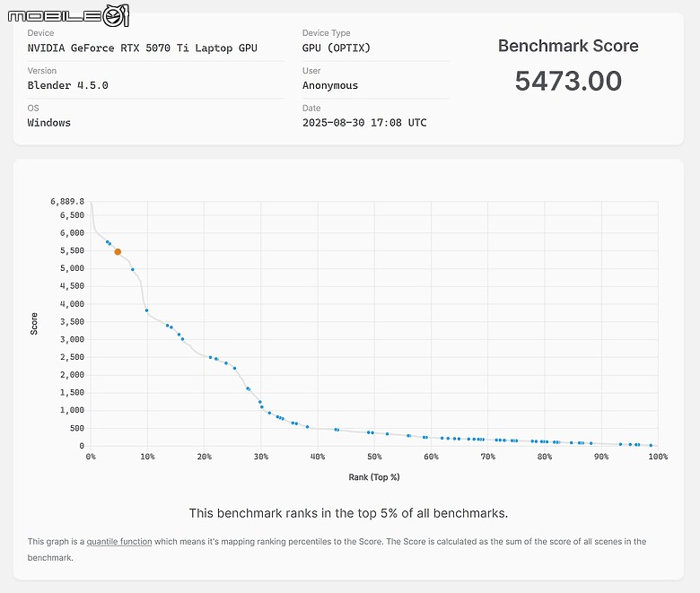Click the blue data point at 10% rank
This screenshot has width=700, height=593.
[x=146, y=310]
